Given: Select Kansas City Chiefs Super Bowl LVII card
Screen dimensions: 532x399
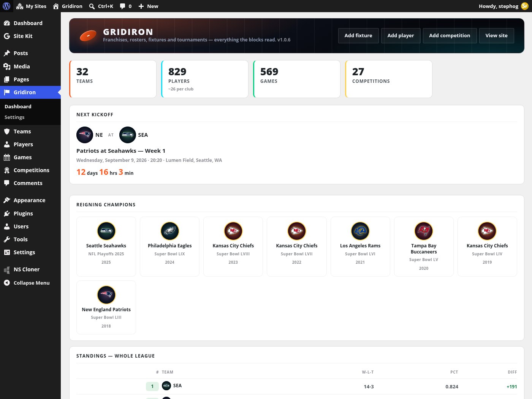Looking at the screenshot, I should click(297, 247).
